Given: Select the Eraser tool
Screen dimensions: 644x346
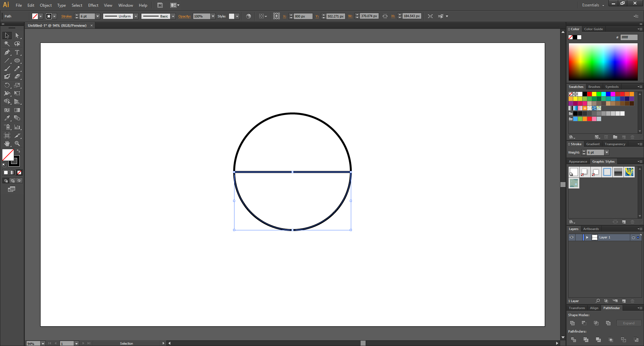Looking at the screenshot, I should [x=17, y=77].
